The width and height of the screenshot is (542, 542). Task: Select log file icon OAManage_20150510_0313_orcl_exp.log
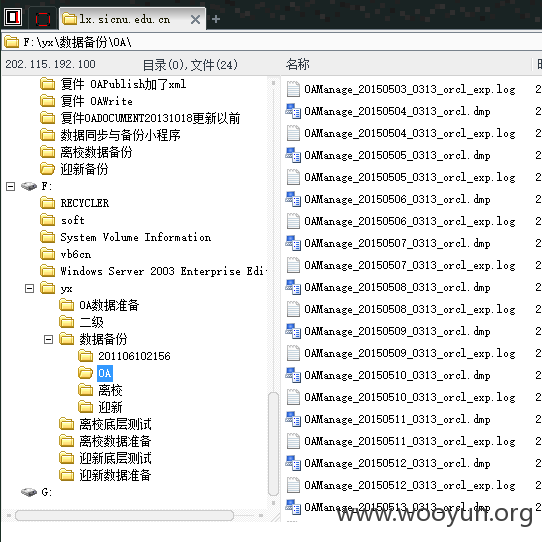coord(293,397)
